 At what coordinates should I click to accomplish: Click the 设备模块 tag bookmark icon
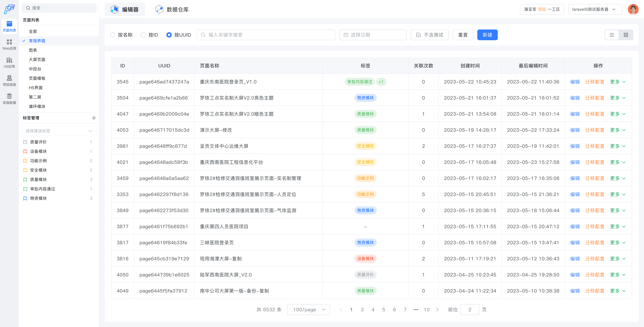click(x=25, y=151)
